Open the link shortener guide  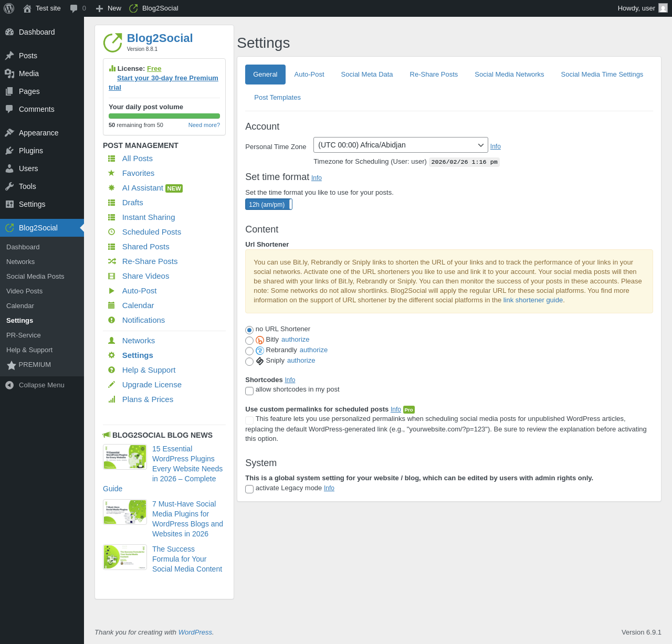click(533, 300)
